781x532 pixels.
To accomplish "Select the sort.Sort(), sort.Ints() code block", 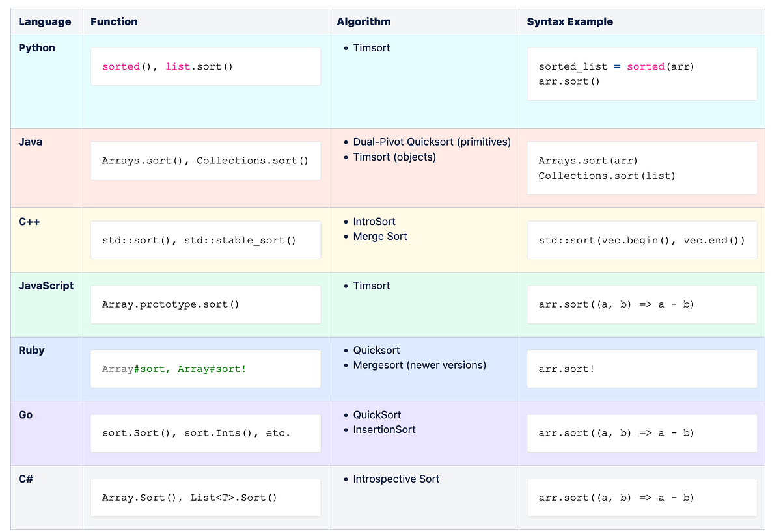I will click(x=205, y=433).
